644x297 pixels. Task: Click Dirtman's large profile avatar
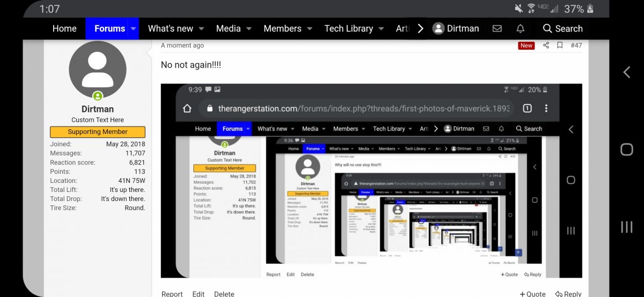(98, 69)
